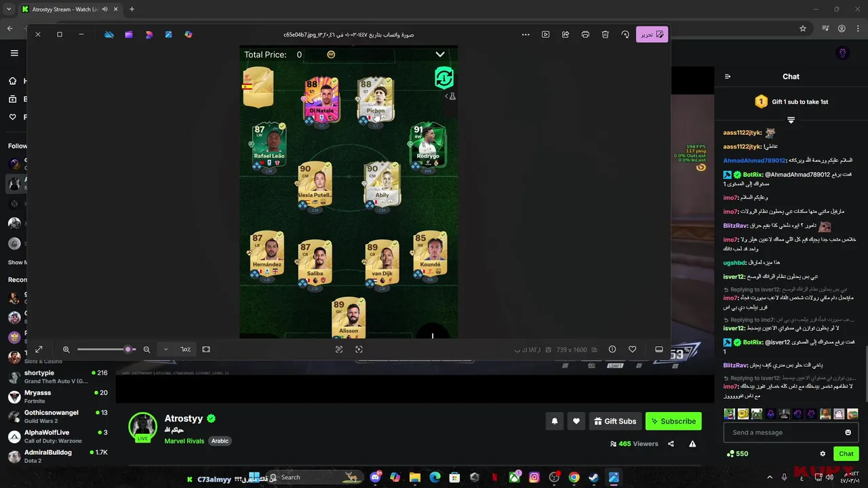Image resolution: width=868 pixels, height=488 pixels.
Task: Toggle the filmstrip view icon
Action: point(658,349)
